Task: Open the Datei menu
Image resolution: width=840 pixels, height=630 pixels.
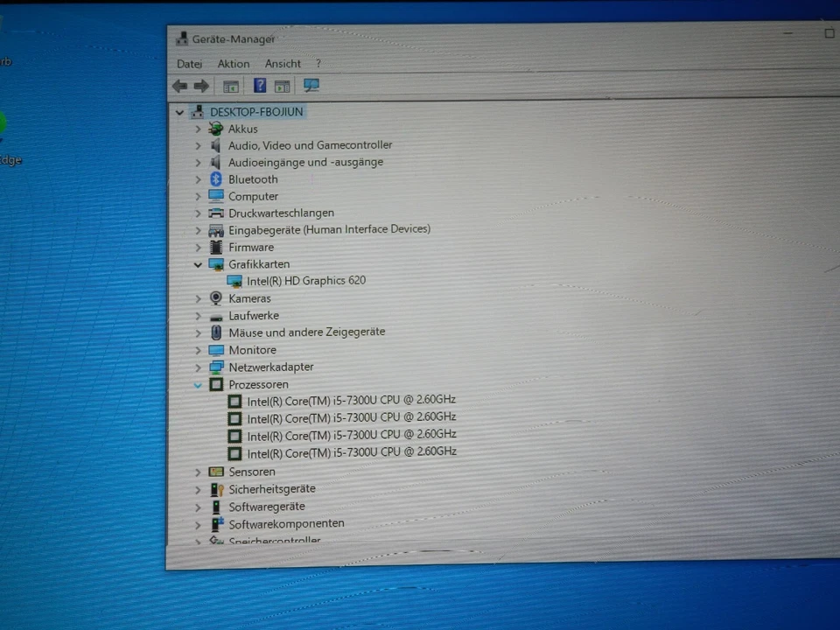Action: point(190,64)
